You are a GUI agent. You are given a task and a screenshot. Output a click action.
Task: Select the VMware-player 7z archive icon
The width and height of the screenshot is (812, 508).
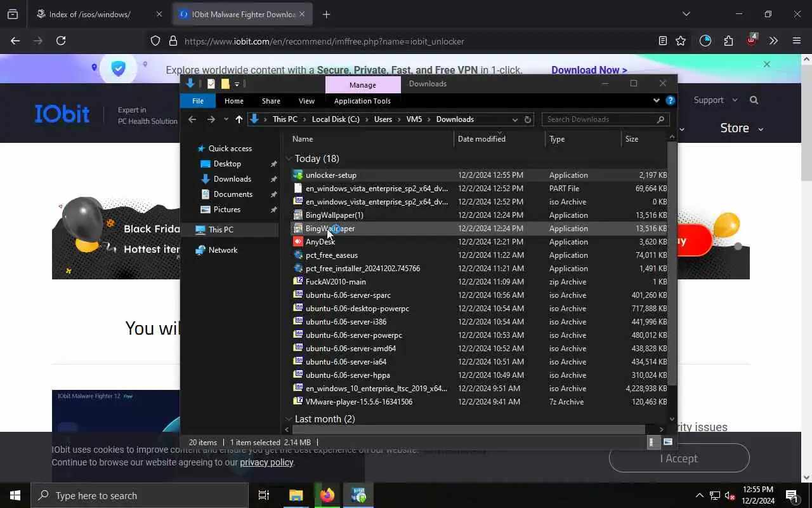coord(298,402)
